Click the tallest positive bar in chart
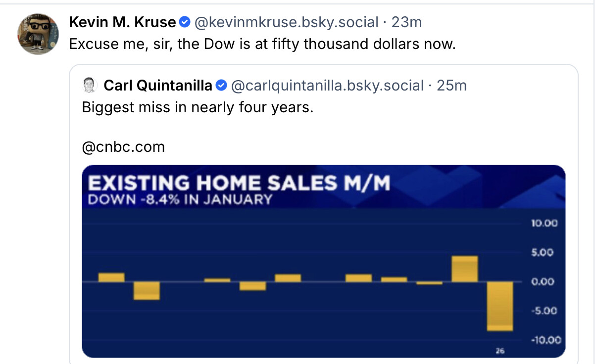The image size is (595, 364). [464, 269]
